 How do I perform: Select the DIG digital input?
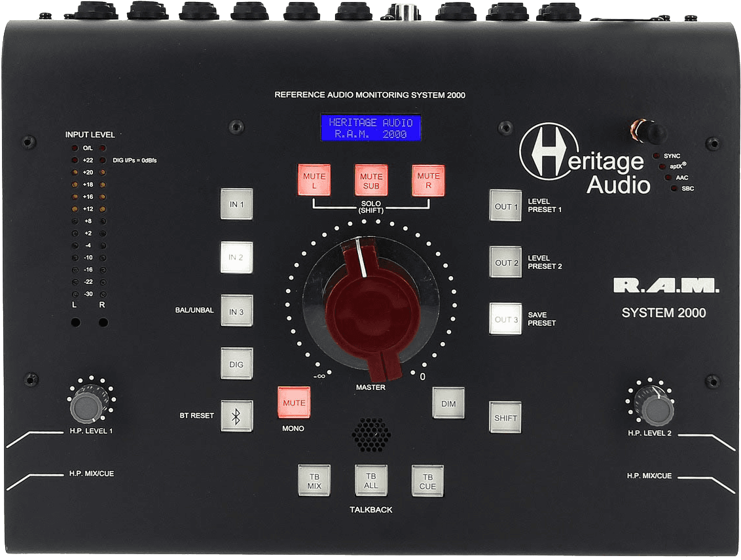point(236,364)
